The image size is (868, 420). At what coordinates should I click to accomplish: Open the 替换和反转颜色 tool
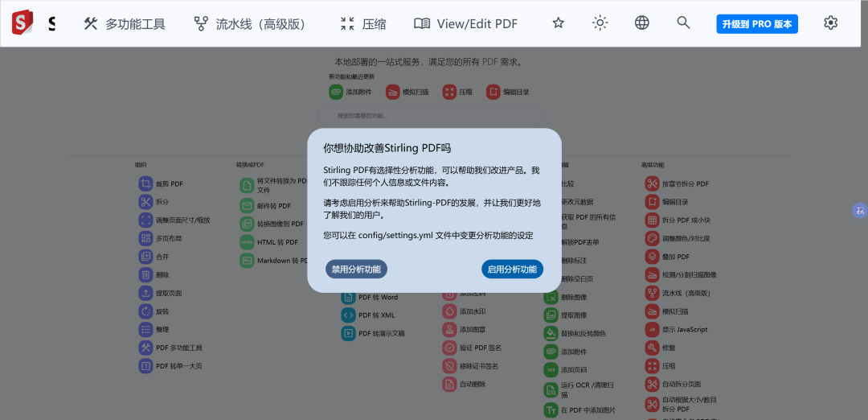575,334
